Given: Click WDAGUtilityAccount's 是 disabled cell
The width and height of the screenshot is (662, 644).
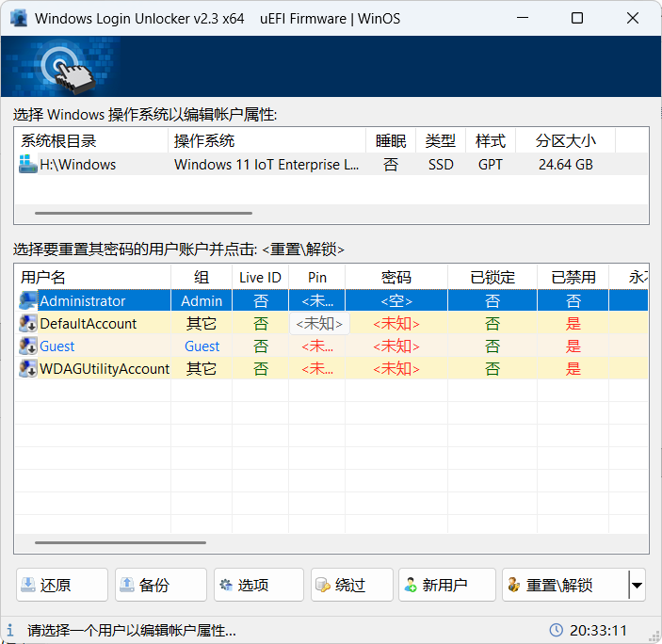Looking at the screenshot, I should [x=573, y=368].
